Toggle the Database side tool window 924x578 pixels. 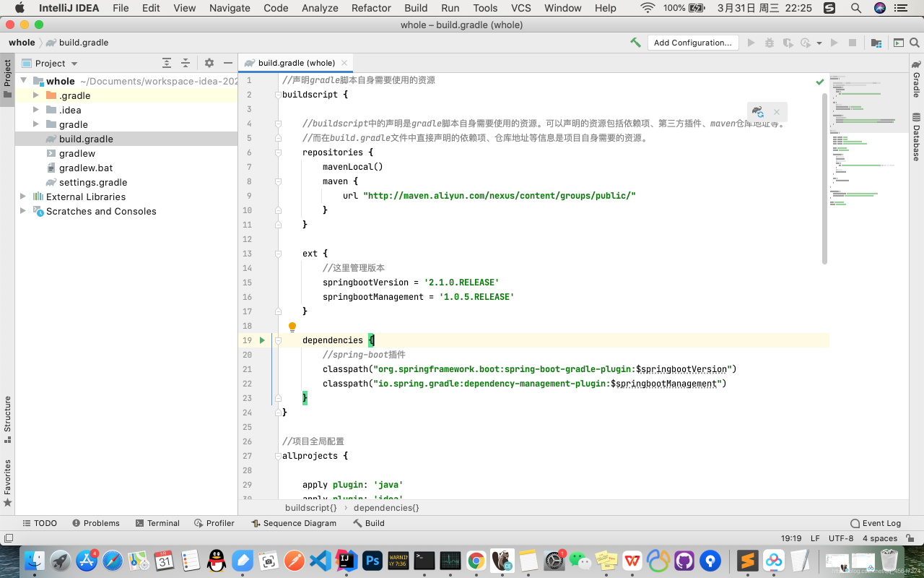pyautogui.click(x=916, y=137)
